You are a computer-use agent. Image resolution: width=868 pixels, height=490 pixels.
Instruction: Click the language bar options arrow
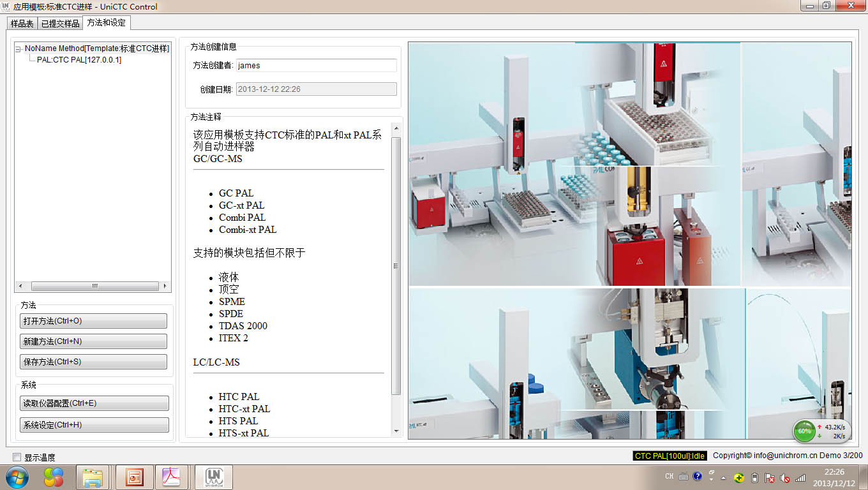pos(712,479)
